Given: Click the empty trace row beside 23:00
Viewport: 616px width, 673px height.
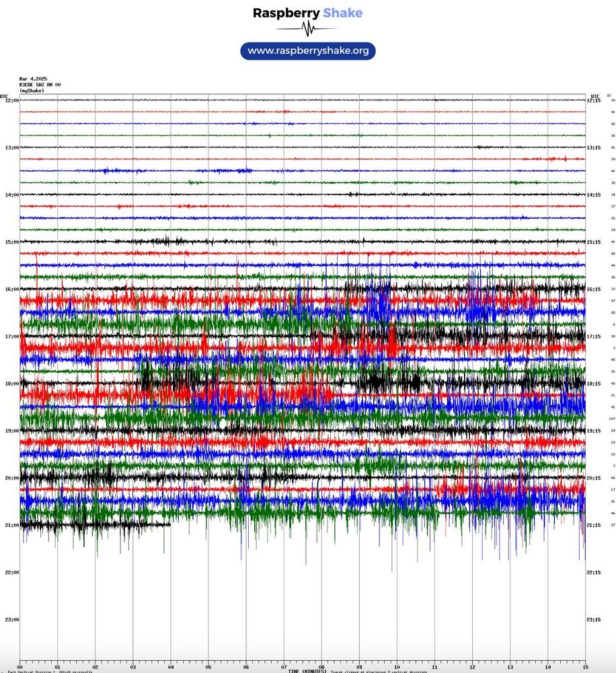Looking at the screenshot, I should coord(269,619).
